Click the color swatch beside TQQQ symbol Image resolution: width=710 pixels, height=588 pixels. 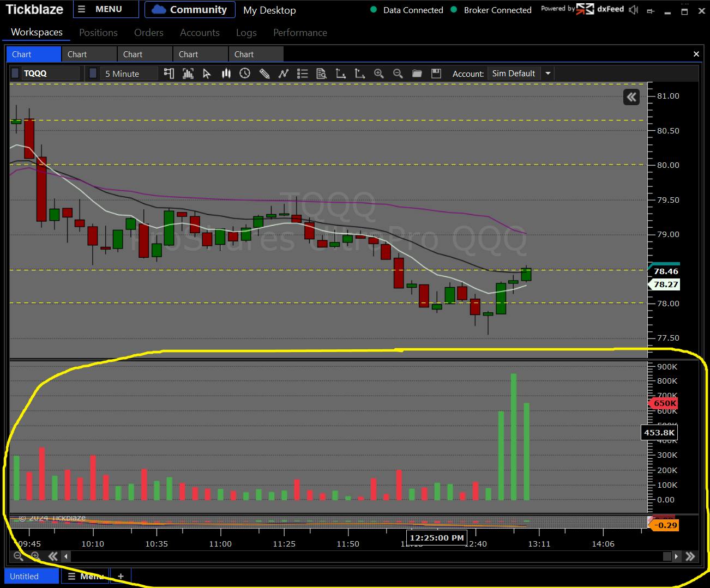15,74
